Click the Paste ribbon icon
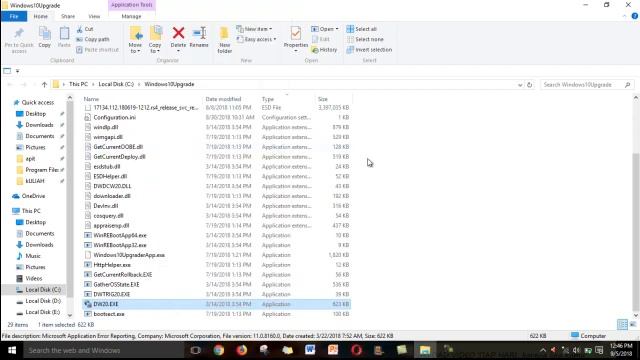The height and width of the screenshot is (360, 640). coord(64,37)
